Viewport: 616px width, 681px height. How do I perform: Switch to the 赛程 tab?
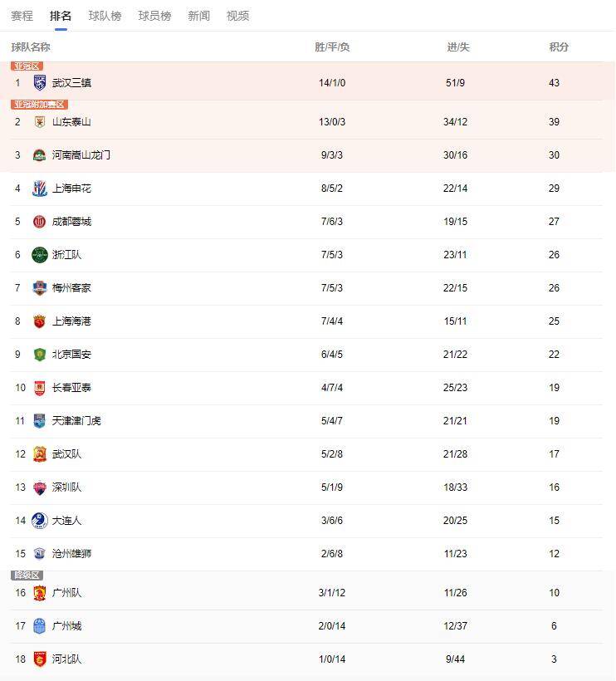[x=22, y=16]
